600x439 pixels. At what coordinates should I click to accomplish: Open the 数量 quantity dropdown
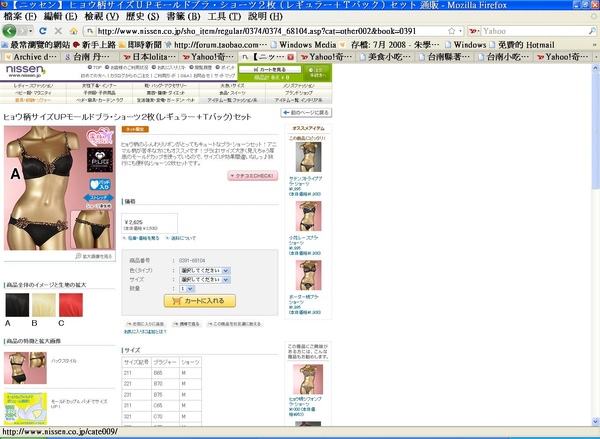tap(187, 289)
